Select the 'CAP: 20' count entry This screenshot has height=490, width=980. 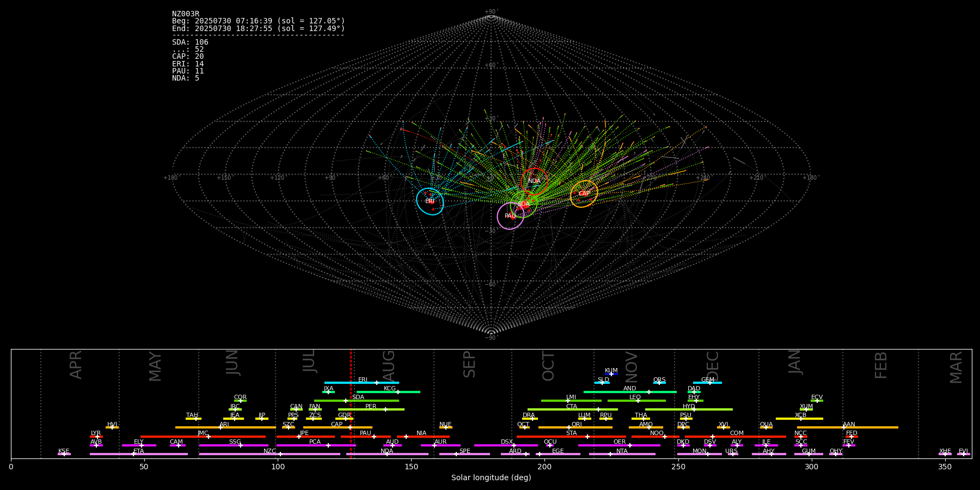click(x=188, y=57)
